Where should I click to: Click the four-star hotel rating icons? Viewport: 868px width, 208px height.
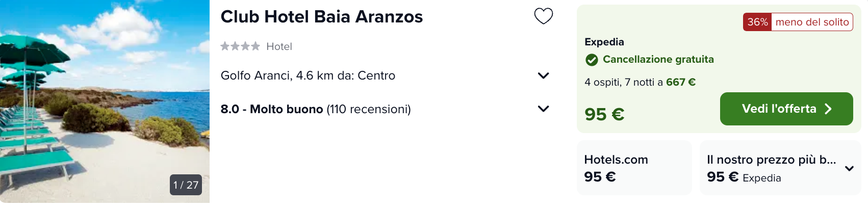(240, 46)
